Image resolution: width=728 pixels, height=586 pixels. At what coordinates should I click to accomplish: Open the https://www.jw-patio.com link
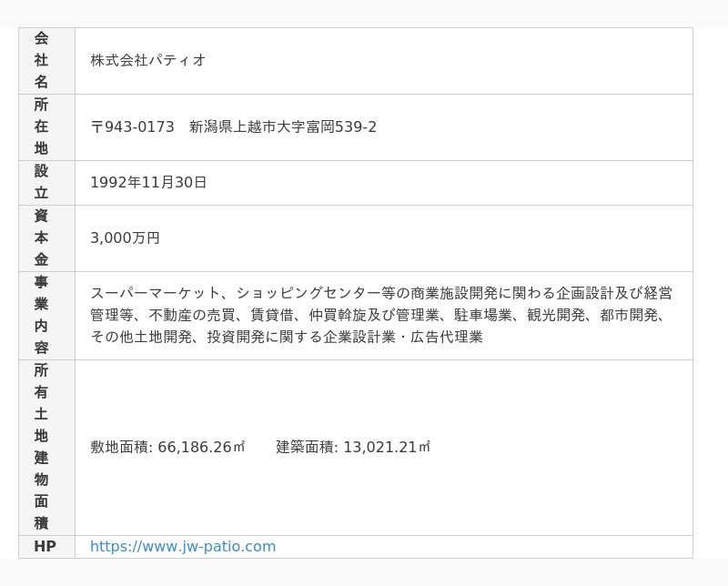click(182, 547)
